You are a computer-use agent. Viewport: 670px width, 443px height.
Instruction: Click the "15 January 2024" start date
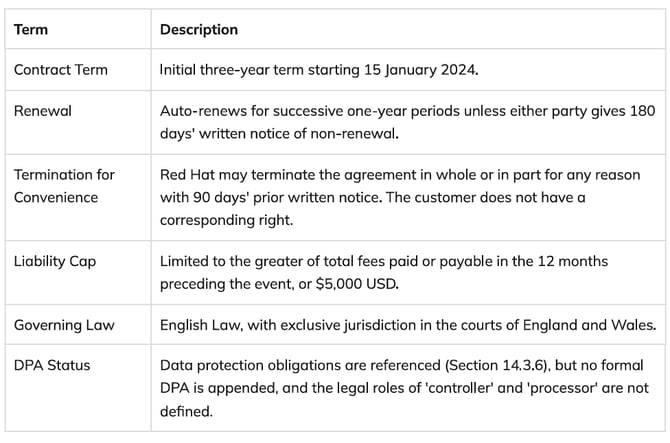click(423, 70)
